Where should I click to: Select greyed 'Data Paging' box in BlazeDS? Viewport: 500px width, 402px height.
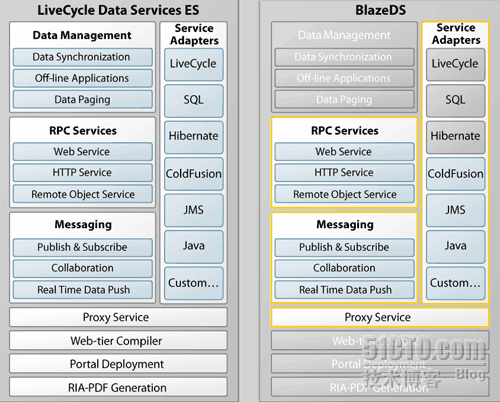345,99
